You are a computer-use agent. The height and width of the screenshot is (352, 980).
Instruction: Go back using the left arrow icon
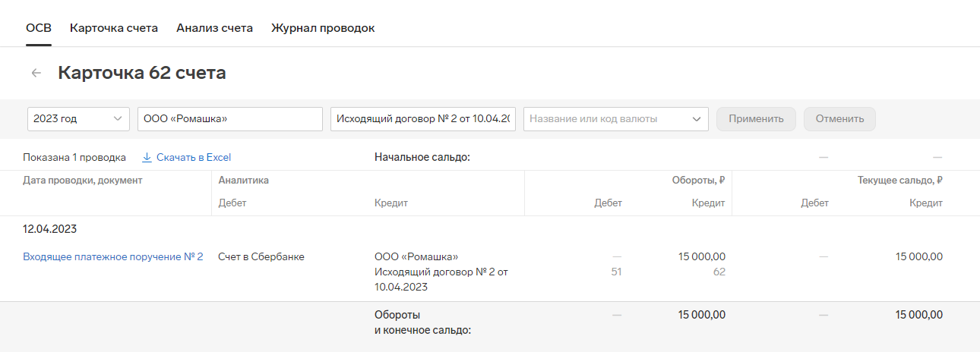tap(36, 73)
